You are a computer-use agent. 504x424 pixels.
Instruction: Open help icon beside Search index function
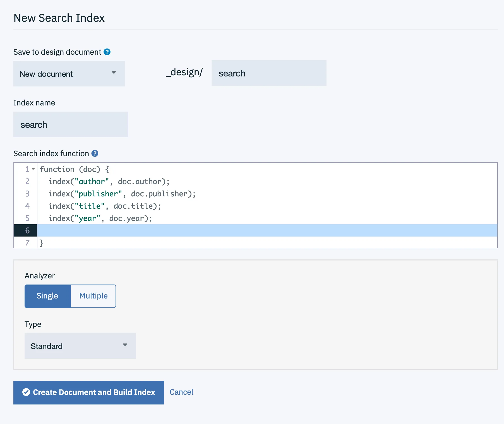tap(95, 153)
